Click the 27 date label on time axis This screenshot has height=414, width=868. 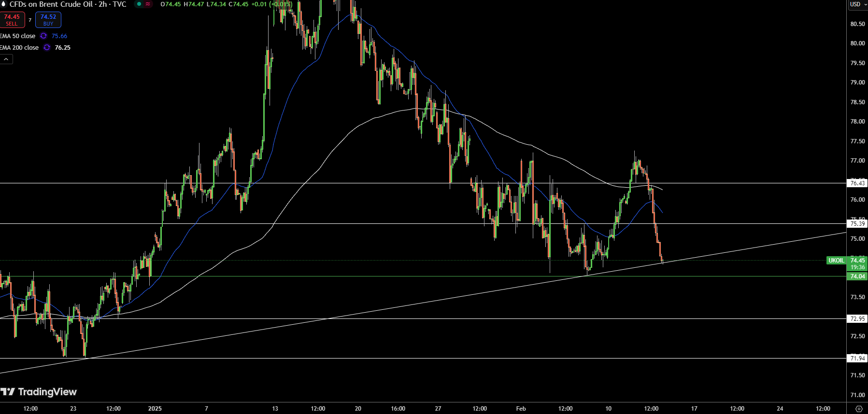click(x=438, y=408)
